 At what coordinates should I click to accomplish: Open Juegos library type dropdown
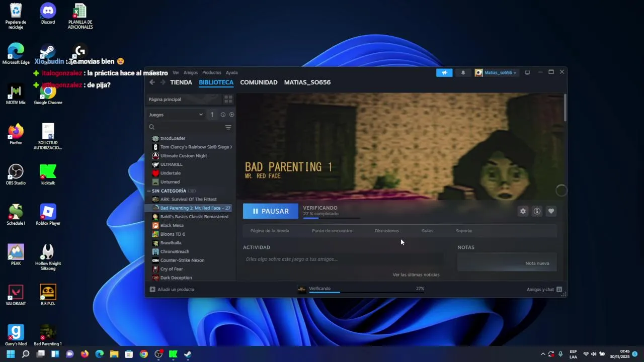[x=176, y=115]
